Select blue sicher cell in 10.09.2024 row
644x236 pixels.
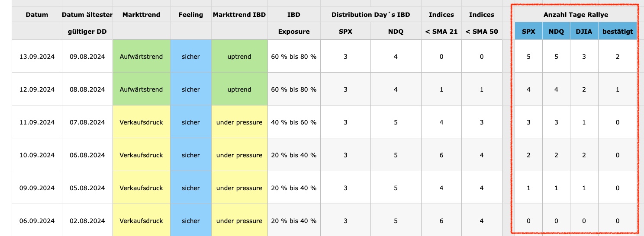click(190, 155)
